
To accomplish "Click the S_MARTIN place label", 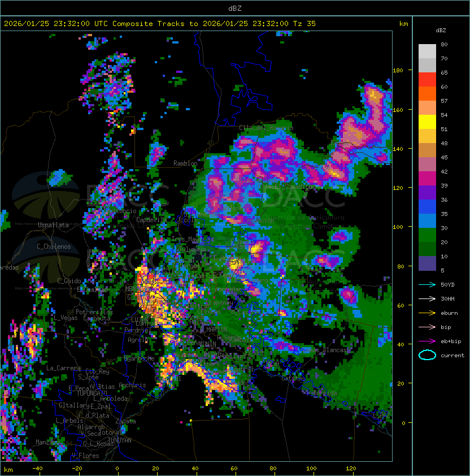I will (x=213, y=329).
